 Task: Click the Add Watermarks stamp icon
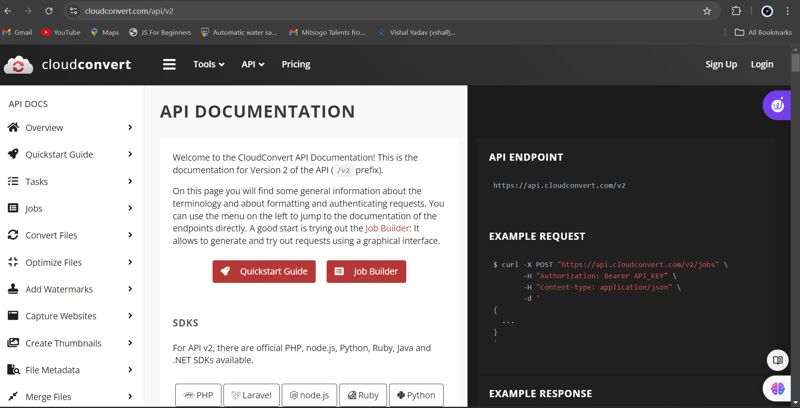tap(13, 289)
